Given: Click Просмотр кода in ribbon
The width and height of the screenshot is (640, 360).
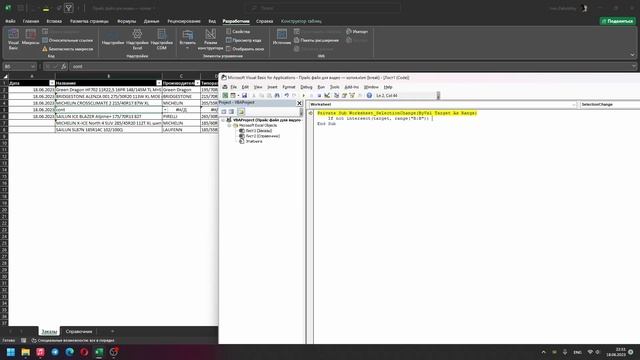Looking at the screenshot, I should 243,40.
